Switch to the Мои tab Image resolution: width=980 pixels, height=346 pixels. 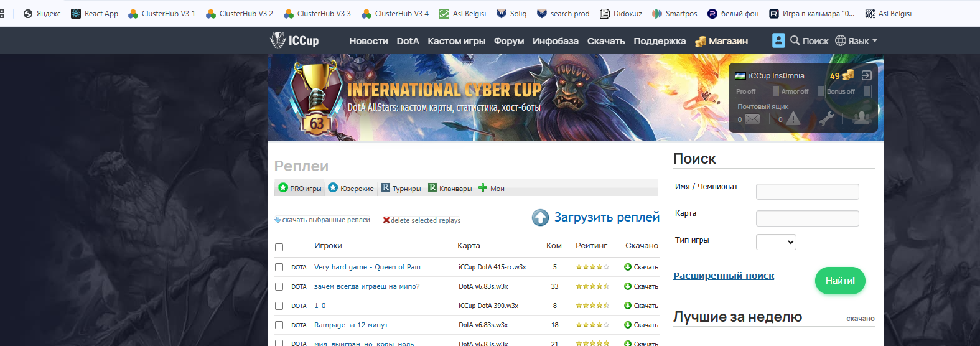click(492, 188)
